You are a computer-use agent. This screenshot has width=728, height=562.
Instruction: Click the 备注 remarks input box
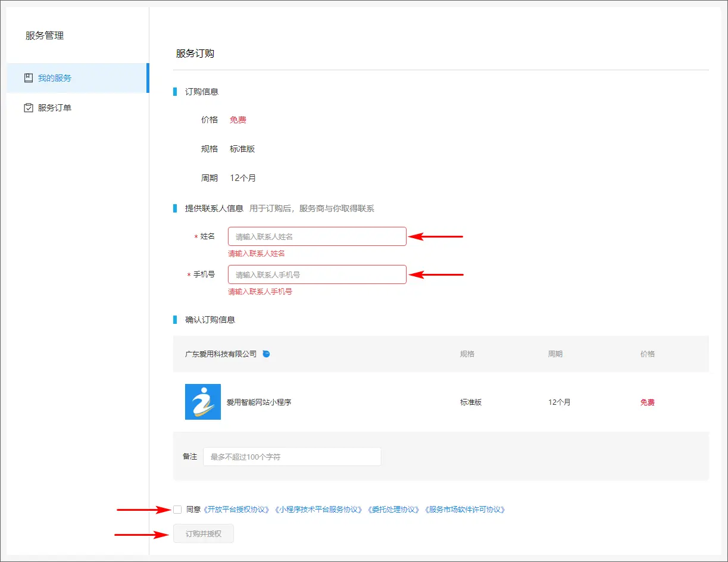coord(292,457)
